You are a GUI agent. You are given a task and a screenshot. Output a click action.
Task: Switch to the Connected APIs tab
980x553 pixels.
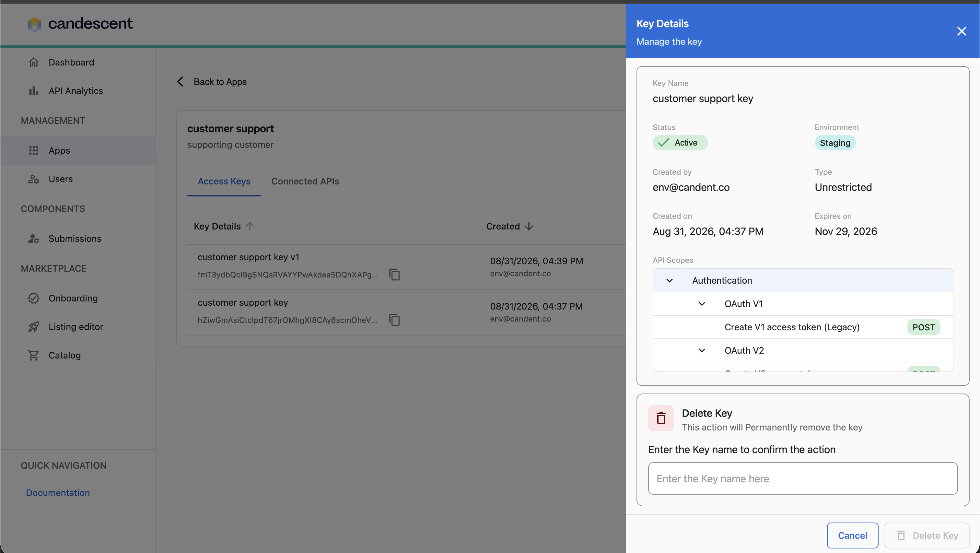(x=305, y=181)
